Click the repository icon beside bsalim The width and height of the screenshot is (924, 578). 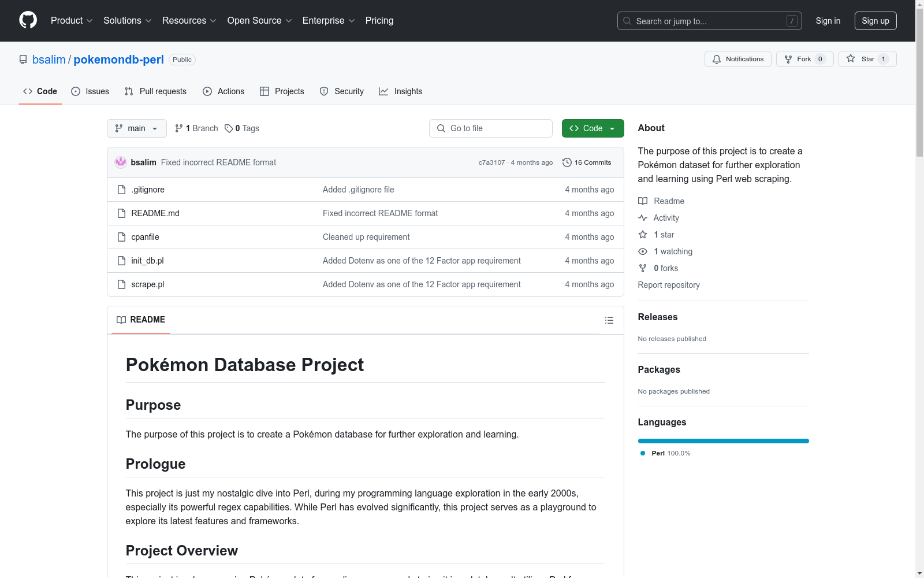pyautogui.click(x=23, y=60)
